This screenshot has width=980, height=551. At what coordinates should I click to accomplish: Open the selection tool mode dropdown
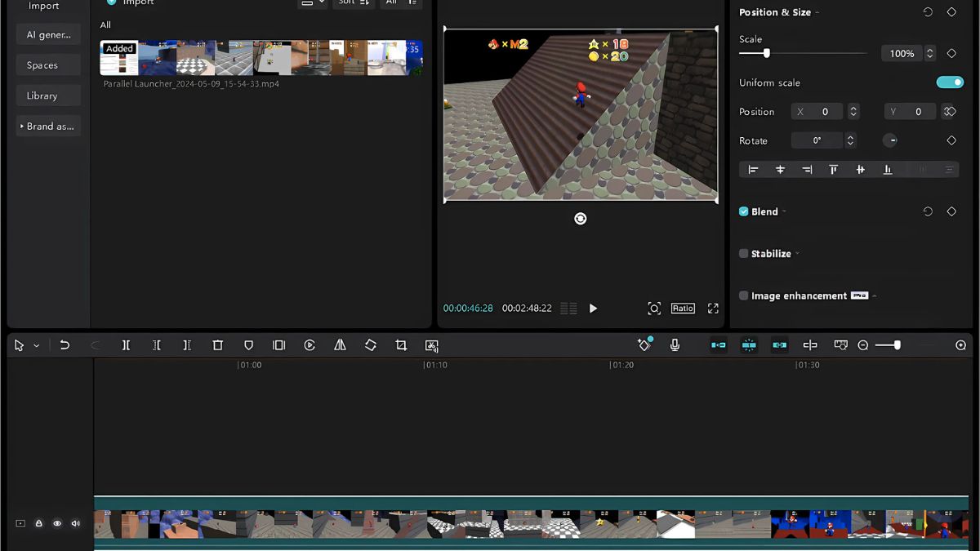[37, 346]
